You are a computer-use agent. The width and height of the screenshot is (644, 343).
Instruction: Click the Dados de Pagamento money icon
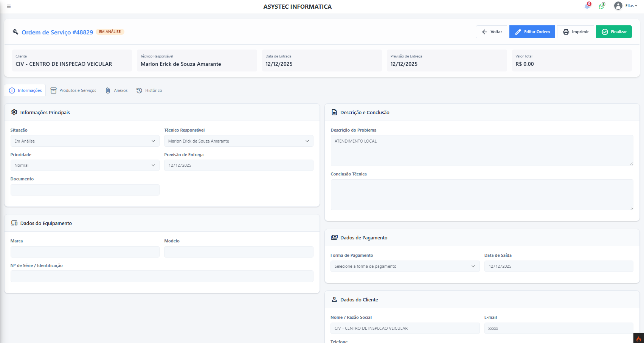(x=334, y=237)
